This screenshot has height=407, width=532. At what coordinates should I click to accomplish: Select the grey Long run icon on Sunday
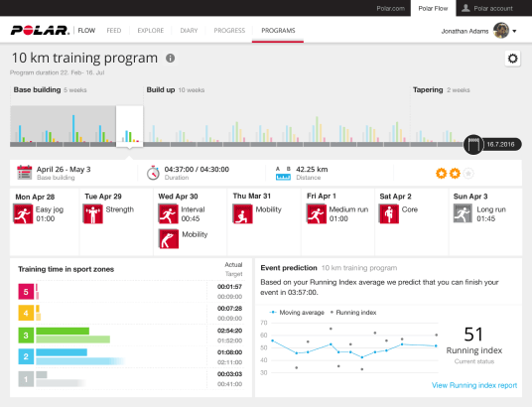coord(463,213)
